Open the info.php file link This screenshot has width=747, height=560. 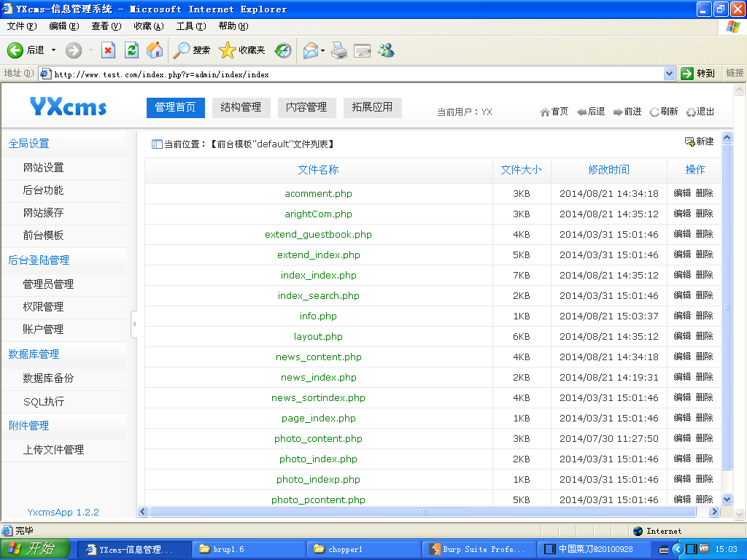(318, 316)
